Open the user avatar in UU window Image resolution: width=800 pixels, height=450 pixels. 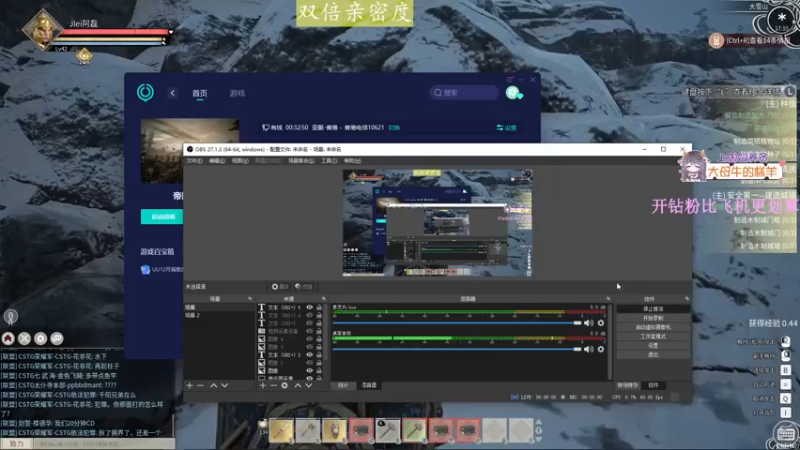(x=513, y=93)
